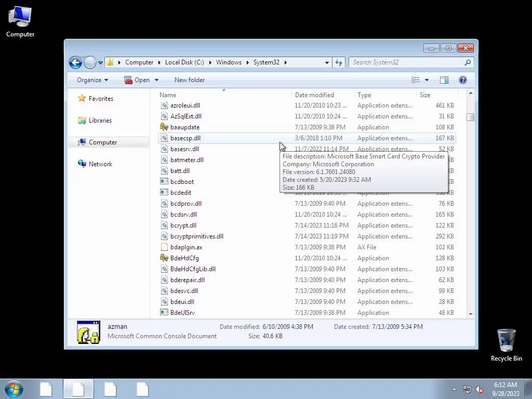Click Windows in the address bar
The height and width of the screenshot is (399, 532).
[x=229, y=62]
